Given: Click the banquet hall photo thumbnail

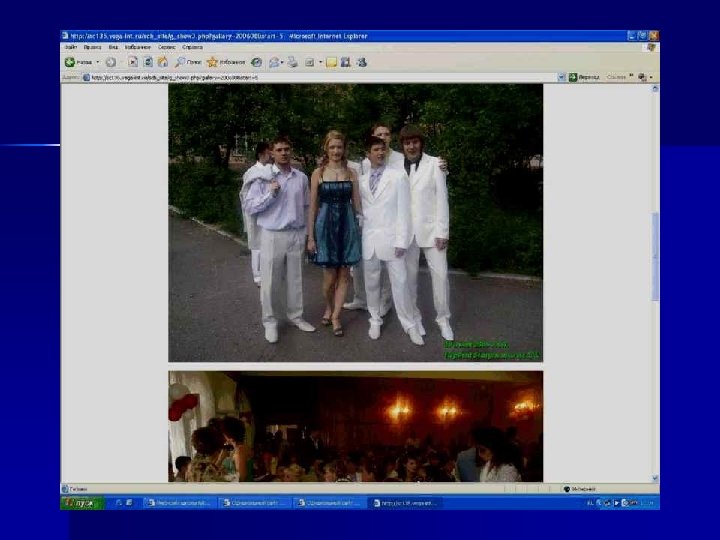Looking at the screenshot, I should 355,427.
